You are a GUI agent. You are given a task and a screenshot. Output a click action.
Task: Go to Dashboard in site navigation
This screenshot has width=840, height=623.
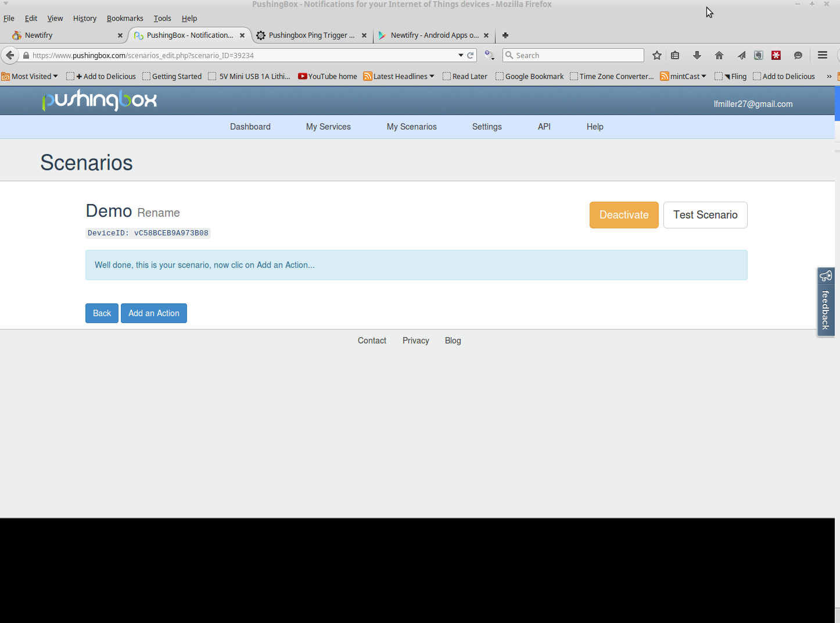coord(250,127)
